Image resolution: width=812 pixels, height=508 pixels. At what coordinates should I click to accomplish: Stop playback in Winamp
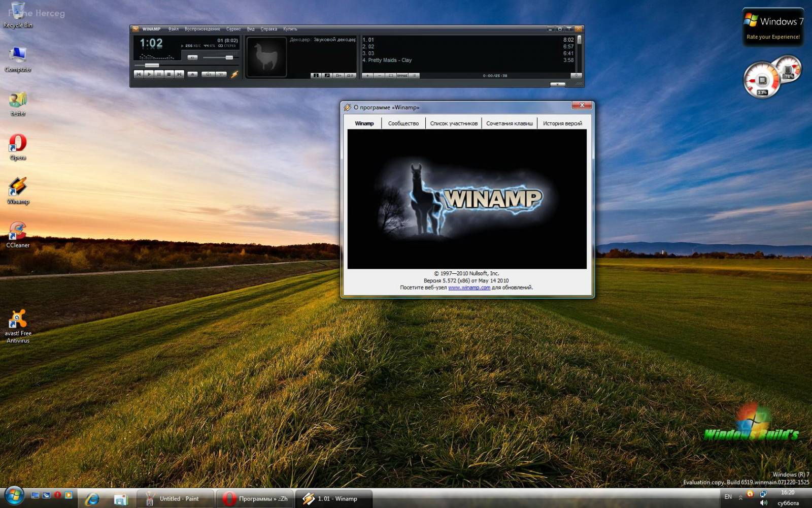[169, 74]
